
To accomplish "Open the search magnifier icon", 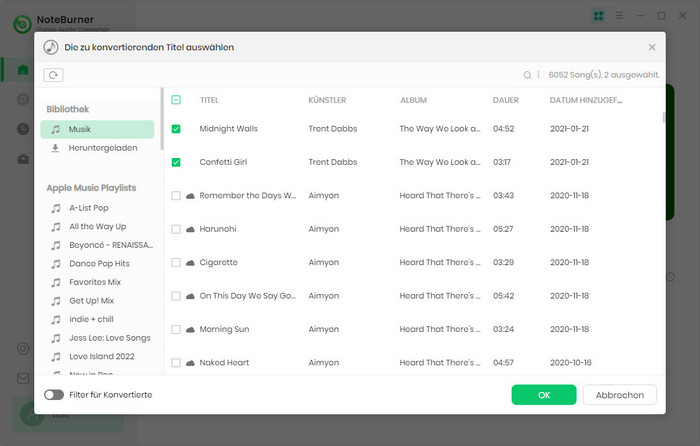I will [x=527, y=75].
